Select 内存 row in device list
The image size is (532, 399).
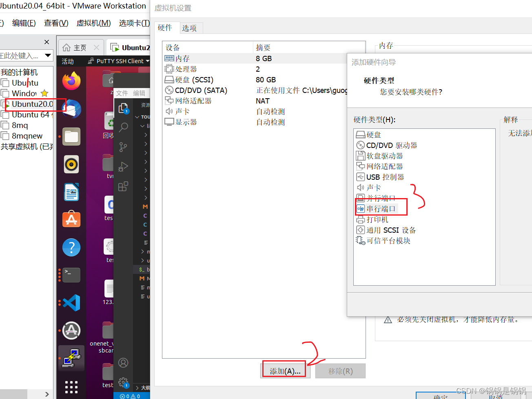coord(264,58)
